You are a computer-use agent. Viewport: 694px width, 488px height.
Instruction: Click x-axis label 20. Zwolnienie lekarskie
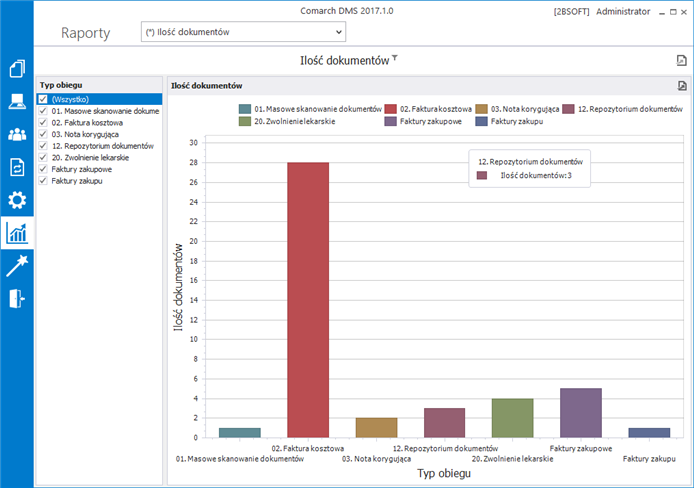tap(513, 459)
